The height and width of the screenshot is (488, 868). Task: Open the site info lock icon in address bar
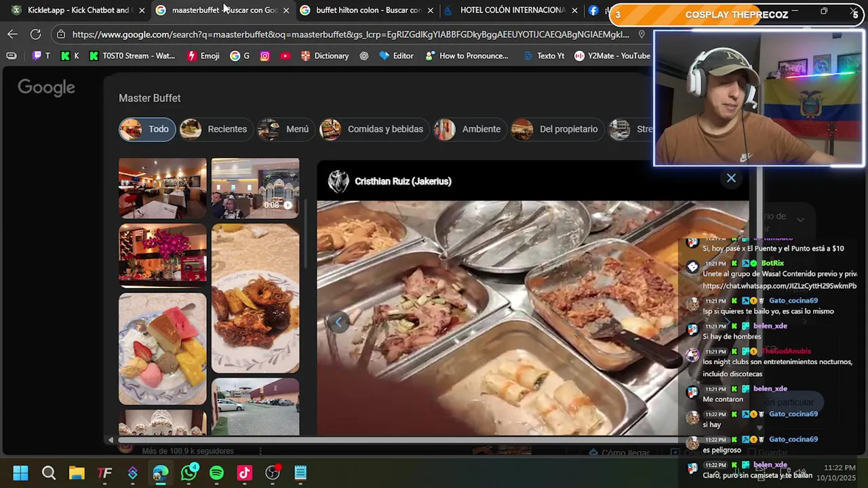click(x=61, y=34)
